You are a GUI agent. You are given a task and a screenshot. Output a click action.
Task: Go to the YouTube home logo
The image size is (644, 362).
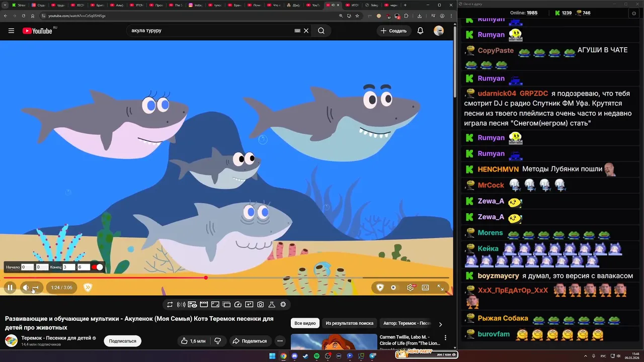pyautogui.click(x=38, y=31)
